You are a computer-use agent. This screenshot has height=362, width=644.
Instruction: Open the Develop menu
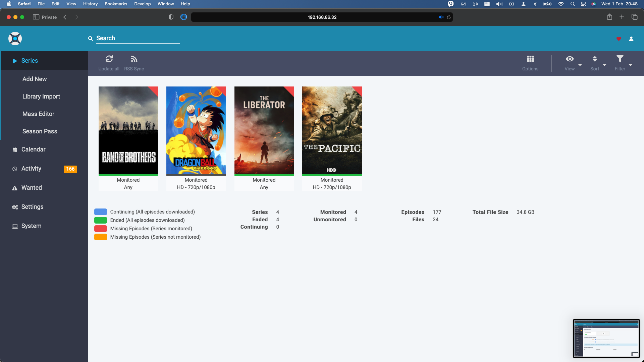[x=143, y=4]
